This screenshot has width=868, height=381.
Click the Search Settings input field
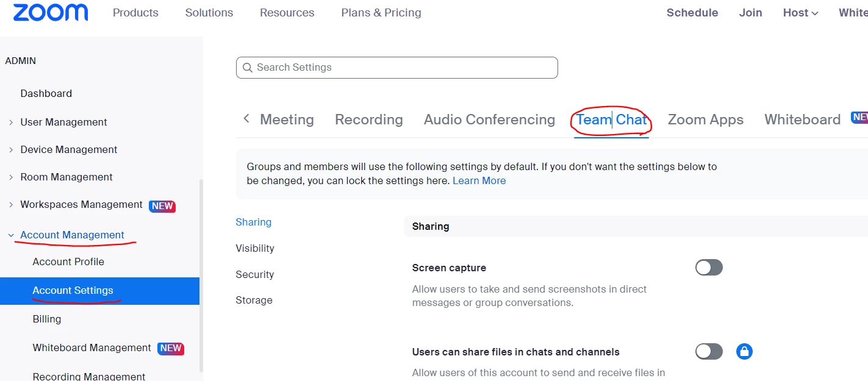click(397, 68)
